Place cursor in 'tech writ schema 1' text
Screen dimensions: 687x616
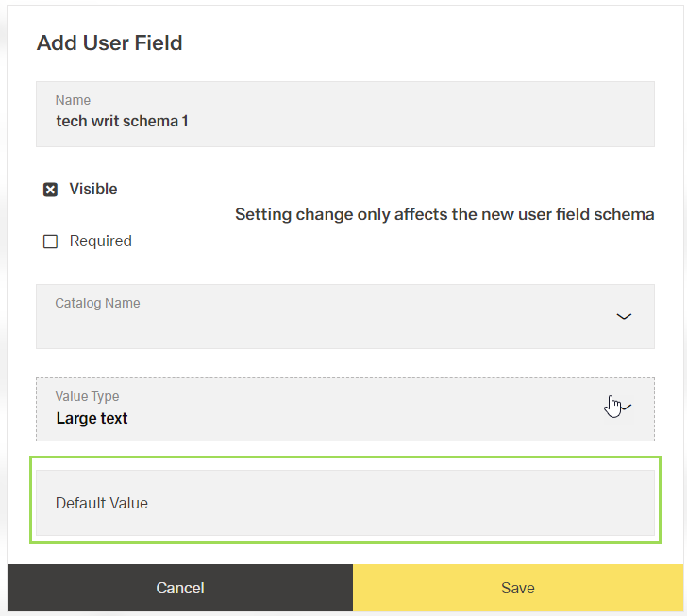tap(122, 122)
